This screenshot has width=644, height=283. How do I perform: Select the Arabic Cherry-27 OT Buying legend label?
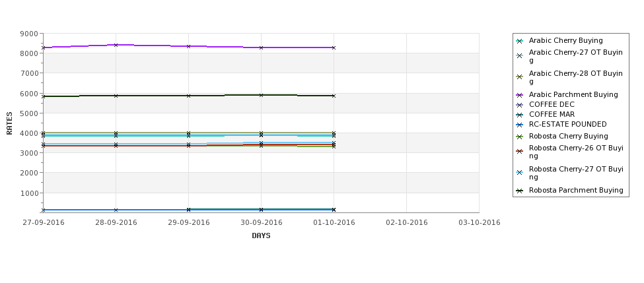[x=576, y=56]
